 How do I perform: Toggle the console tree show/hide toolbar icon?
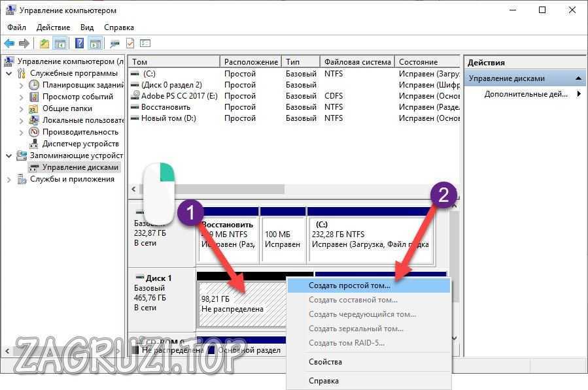pos(60,44)
